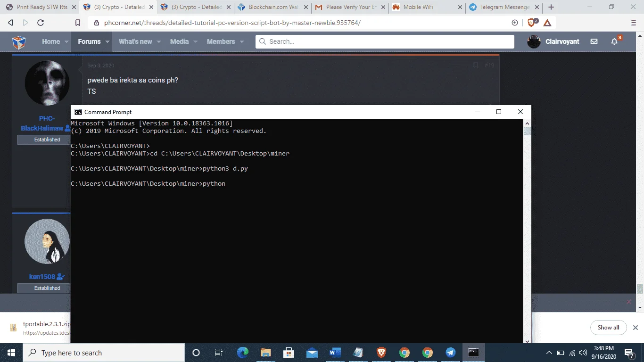This screenshot has height=362, width=644.
Task: Click the Command Prompt vertical scrollbar
Action: point(528,231)
